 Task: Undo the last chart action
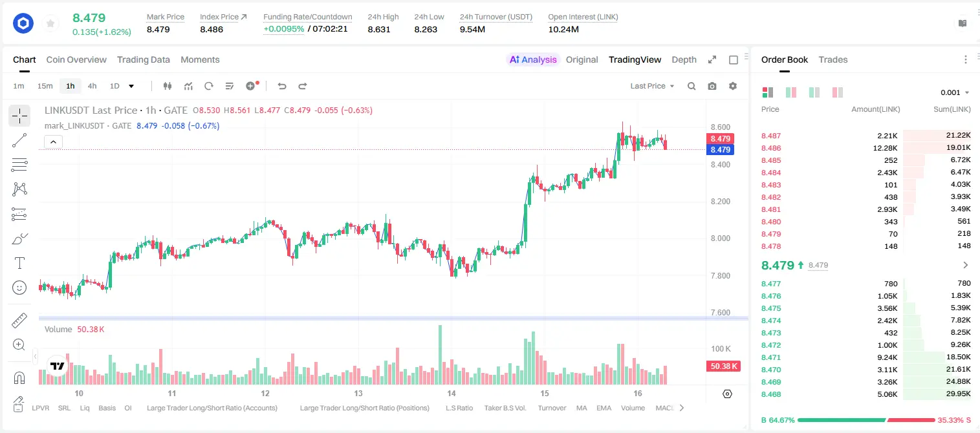[282, 86]
